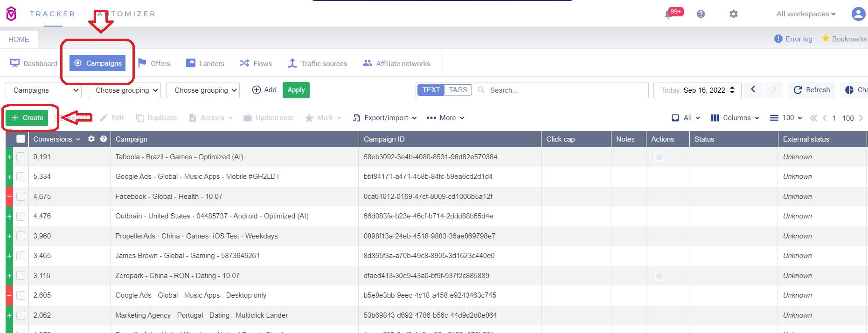Select checkbox for Facebook Global Health row
This screenshot has height=333, width=868.
[x=21, y=197]
